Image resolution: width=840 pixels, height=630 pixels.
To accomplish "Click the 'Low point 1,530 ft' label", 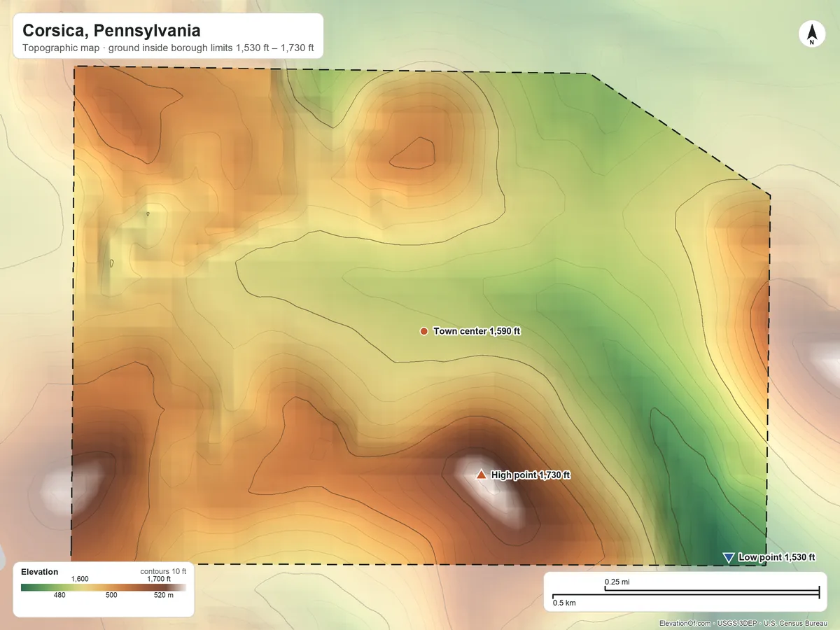I will [777, 558].
